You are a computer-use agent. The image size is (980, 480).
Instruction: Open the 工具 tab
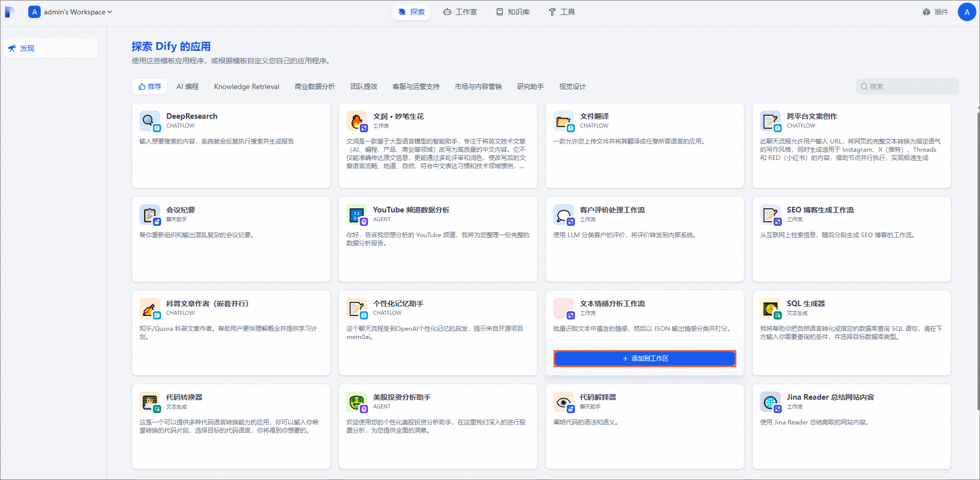click(x=562, y=12)
